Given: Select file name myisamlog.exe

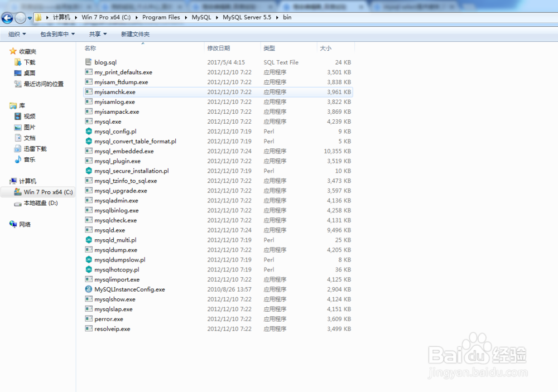Looking at the screenshot, I should coord(114,102).
